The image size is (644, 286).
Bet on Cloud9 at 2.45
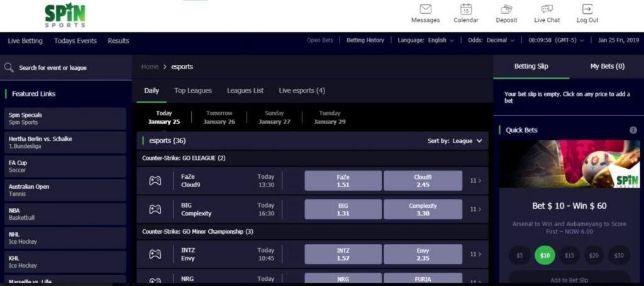click(x=423, y=181)
